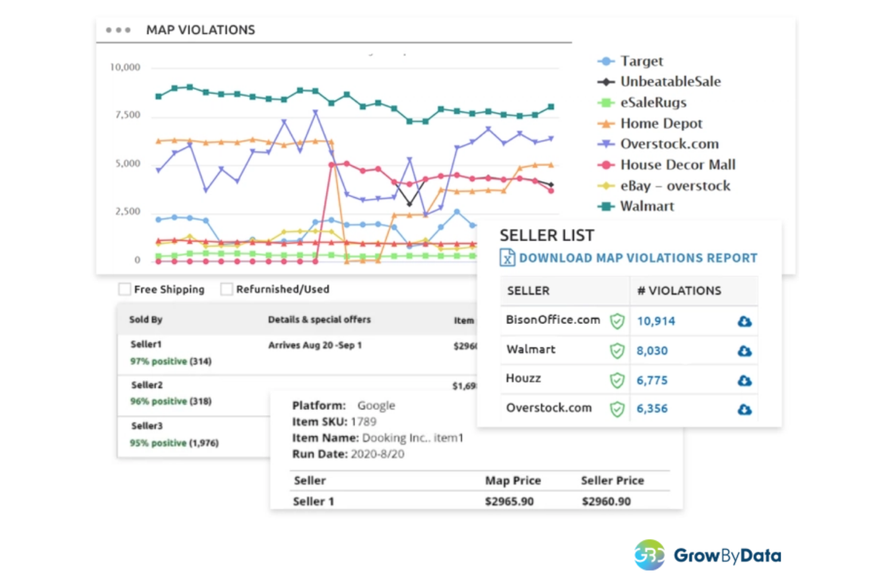
Task: Click the cloud download icon for Houzz
Action: point(744,380)
